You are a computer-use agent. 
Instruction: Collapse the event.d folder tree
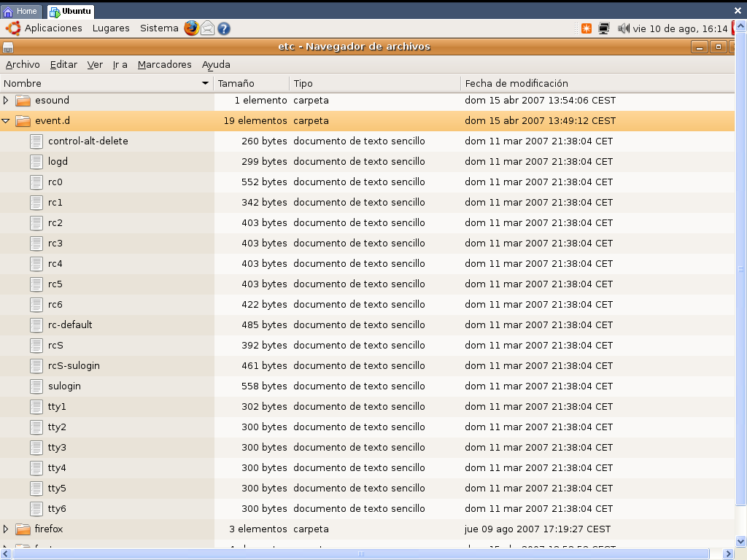7,121
